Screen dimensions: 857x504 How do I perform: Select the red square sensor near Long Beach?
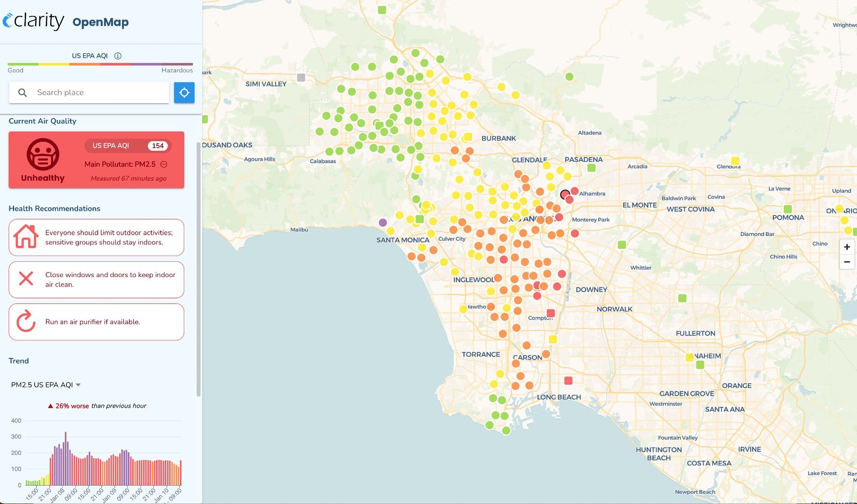click(568, 381)
